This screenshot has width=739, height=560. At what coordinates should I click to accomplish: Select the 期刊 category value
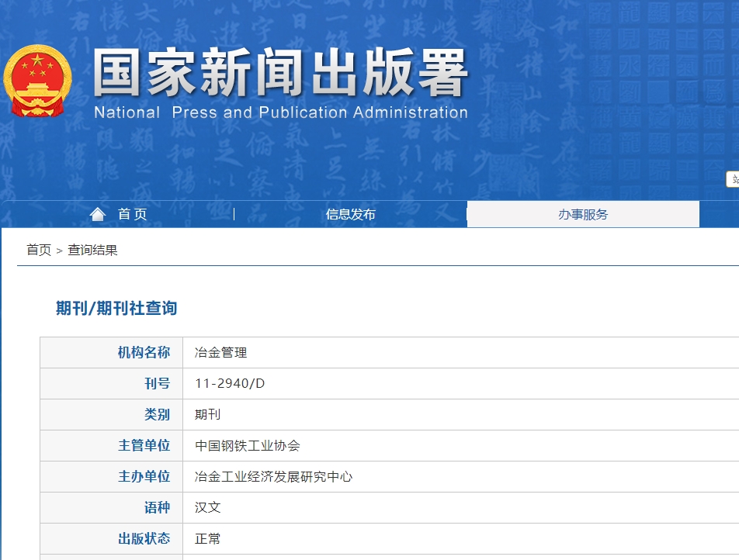(x=207, y=414)
